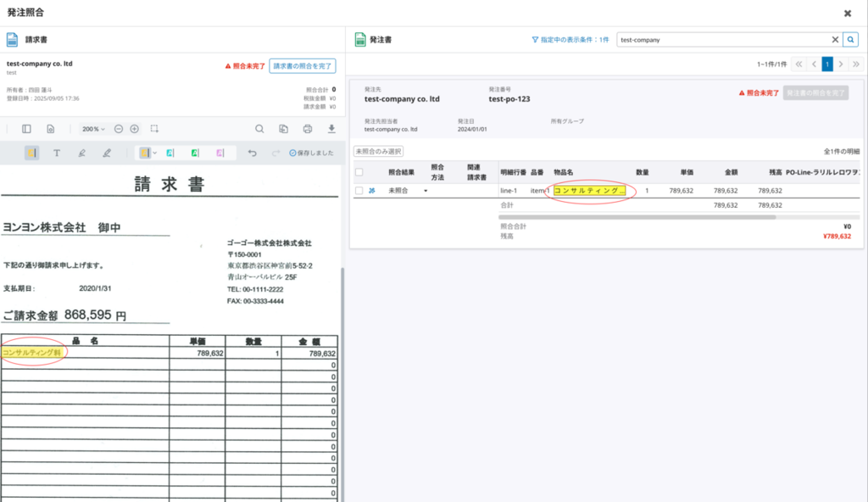
Task: Select the first pen drawing tool
Action: 82,153
